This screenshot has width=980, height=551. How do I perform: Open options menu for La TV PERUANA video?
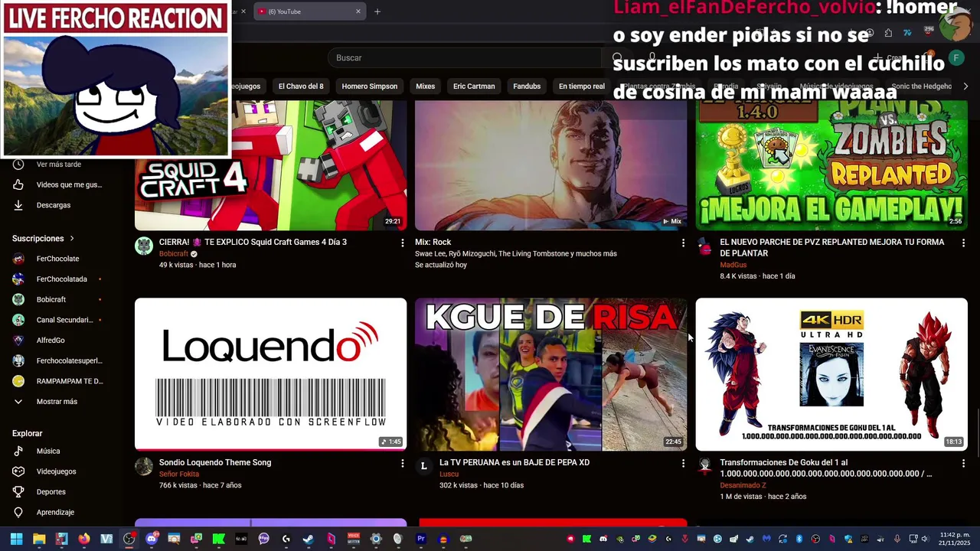(683, 463)
